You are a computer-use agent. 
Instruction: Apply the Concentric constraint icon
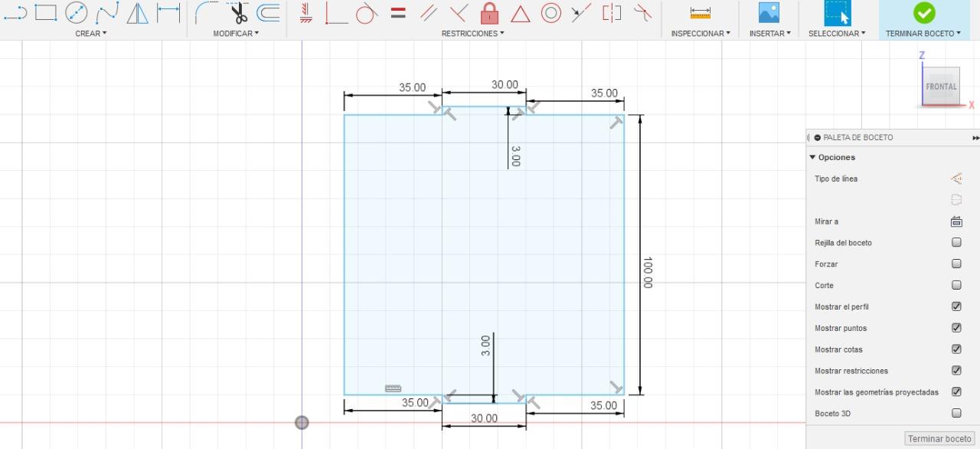pos(551,12)
